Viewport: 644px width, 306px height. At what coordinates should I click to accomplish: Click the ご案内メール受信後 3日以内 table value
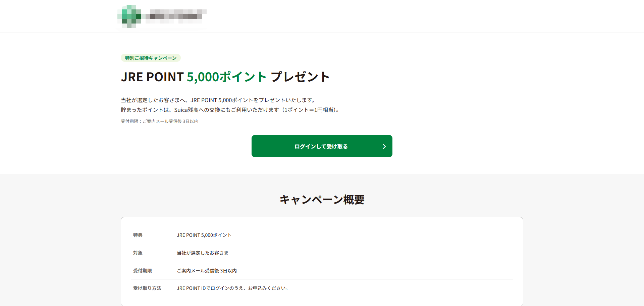[207, 271]
